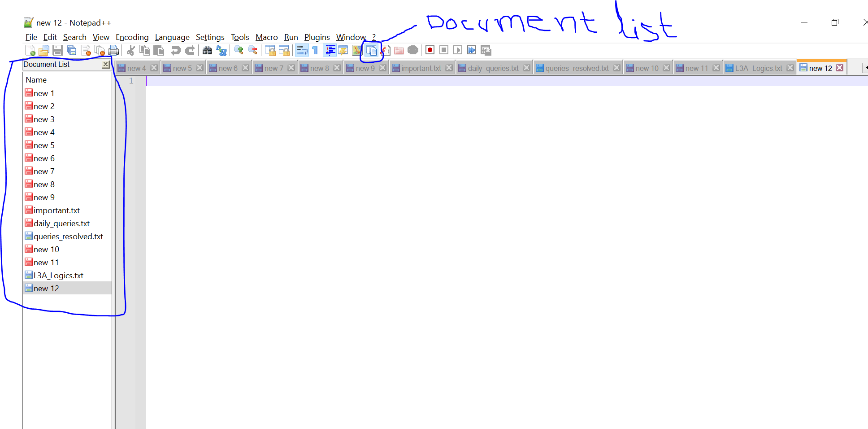Open the Encoding menu
This screenshot has height=429, width=868.
pos(132,37)
